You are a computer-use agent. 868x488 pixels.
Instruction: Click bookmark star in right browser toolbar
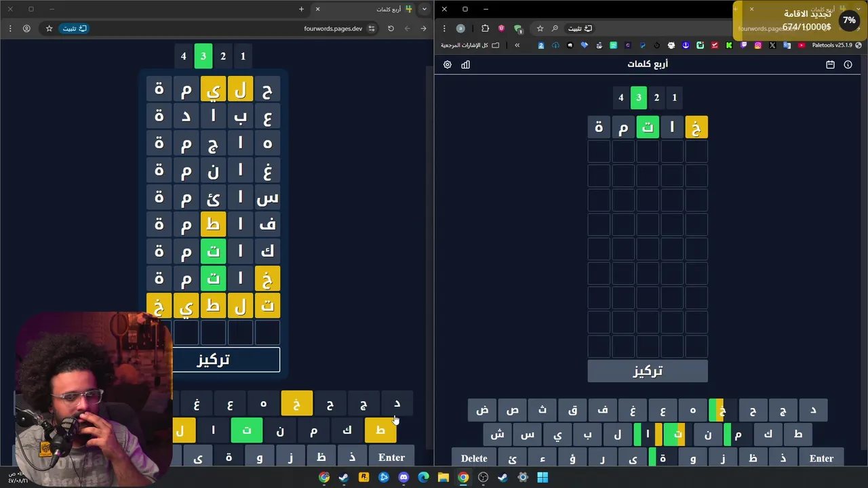tap(540, 28)
